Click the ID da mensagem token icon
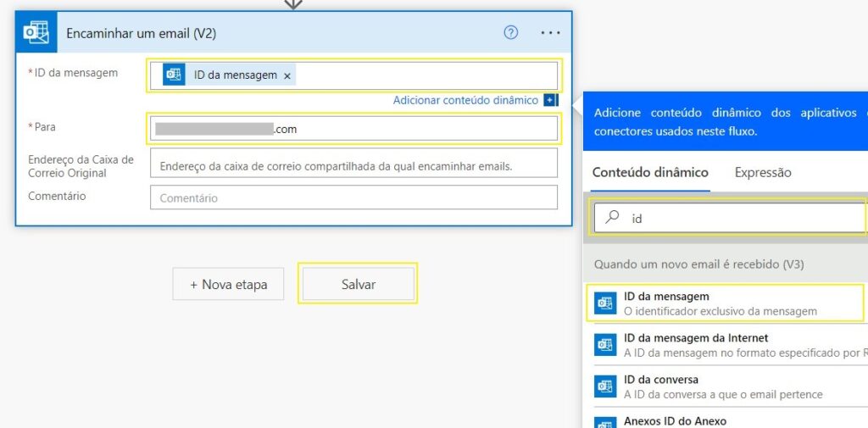 pos(174,75)
